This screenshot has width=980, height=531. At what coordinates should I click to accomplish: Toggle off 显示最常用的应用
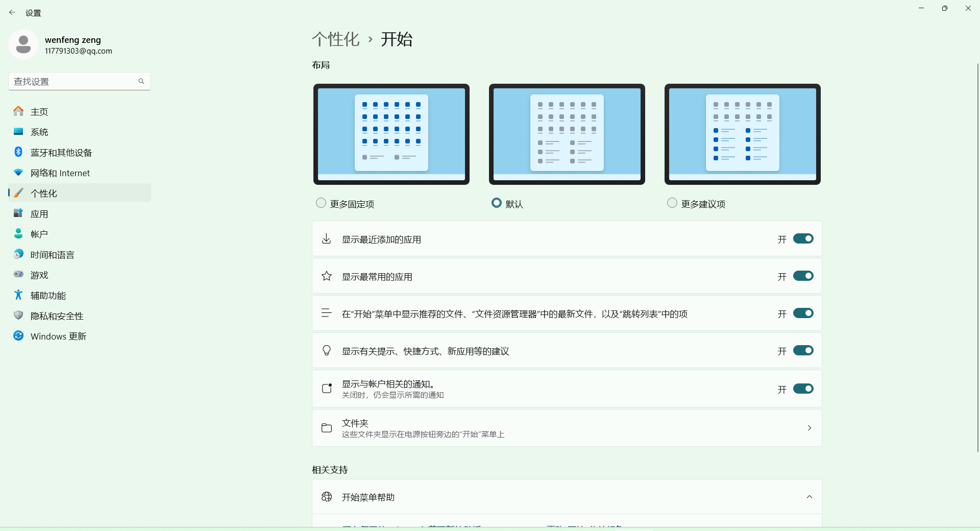click(x=803, y=276)
